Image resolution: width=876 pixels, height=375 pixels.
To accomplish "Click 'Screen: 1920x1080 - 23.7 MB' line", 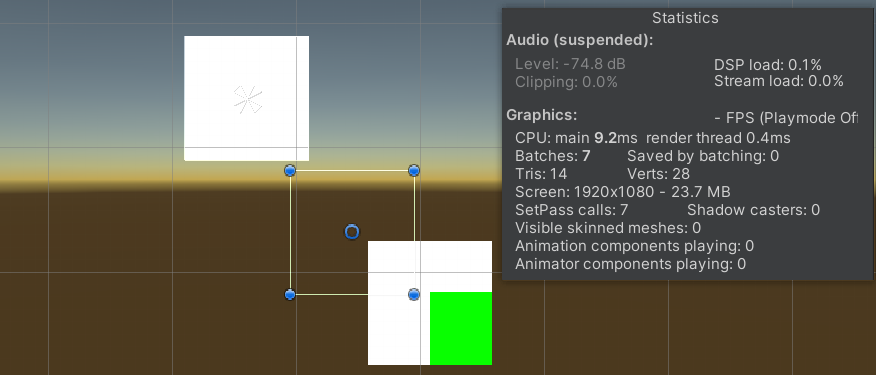I will point(622,192).
